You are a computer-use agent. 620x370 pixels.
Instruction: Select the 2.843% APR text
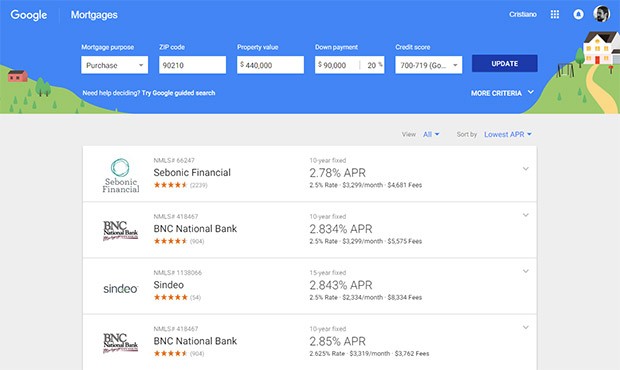pyautogui.click(x=341, y=285)
